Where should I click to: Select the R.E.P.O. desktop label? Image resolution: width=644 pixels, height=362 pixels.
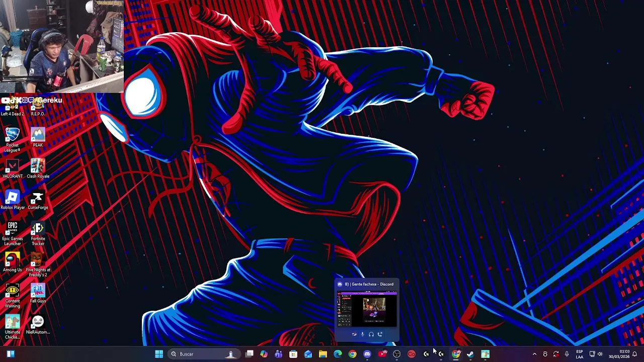pos(38,114)
